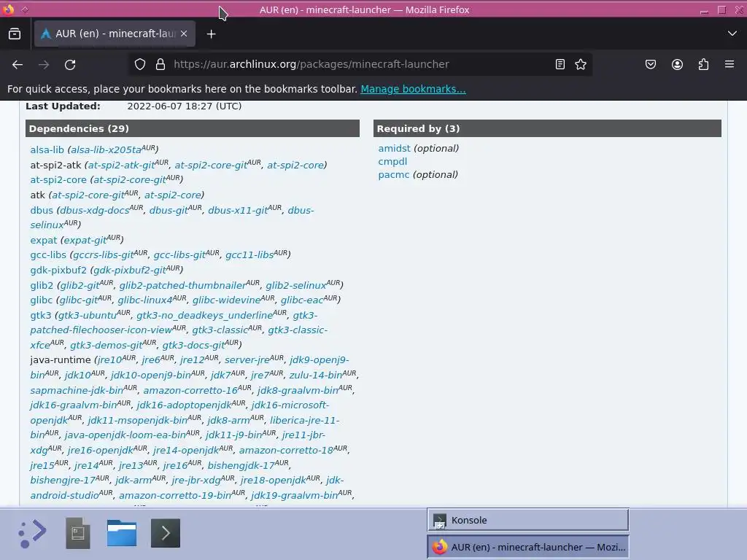747x560 pixels.
Task: Open the gcc-libs package link
Action: 48,254
